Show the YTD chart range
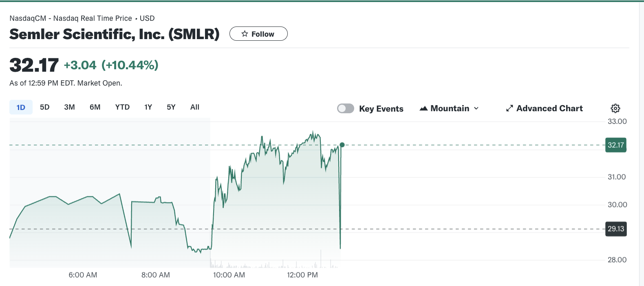 (122, 107)
